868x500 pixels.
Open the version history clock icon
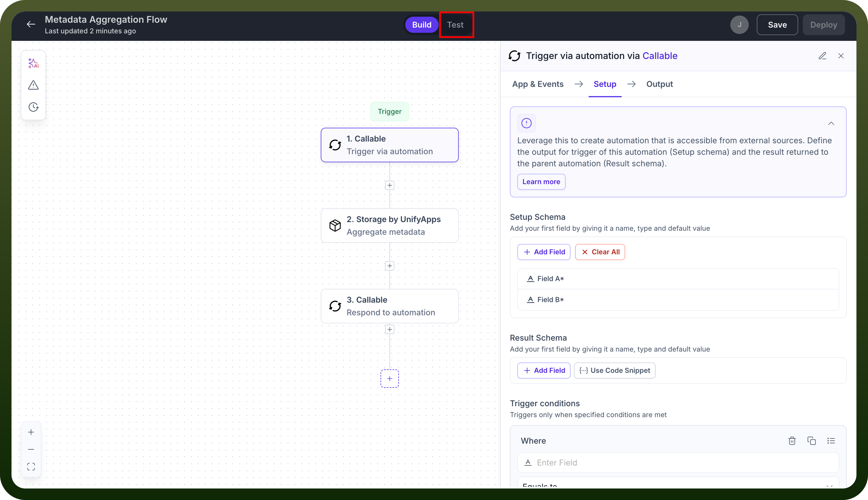tap(33, 107)
